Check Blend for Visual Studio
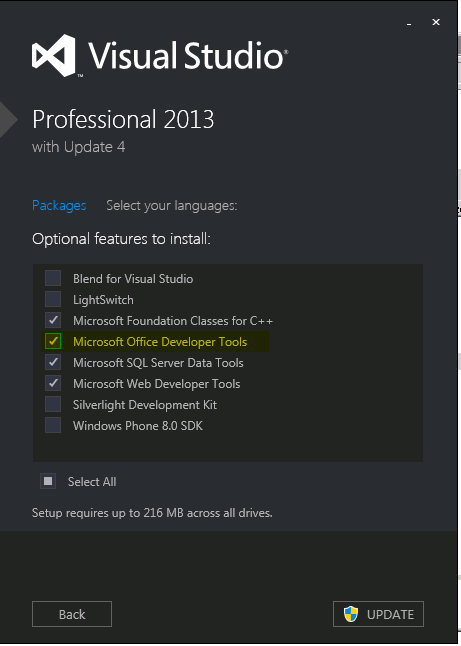The image size is (461, 646). tap(53, 278)
